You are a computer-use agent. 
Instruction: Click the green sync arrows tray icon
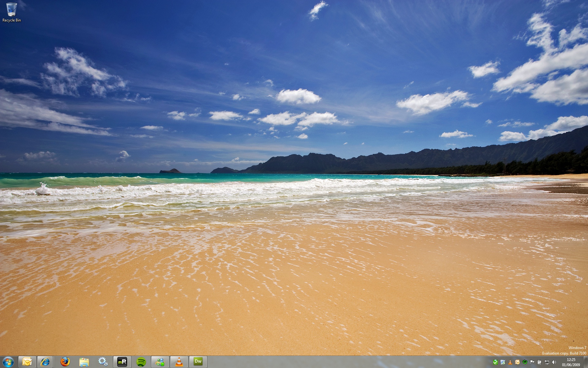(x=525, y=362)
